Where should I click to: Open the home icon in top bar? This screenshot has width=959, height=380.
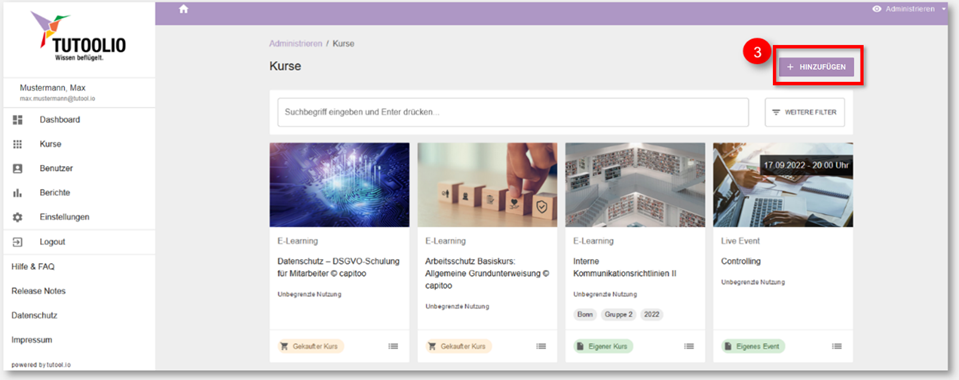click(183, 9)
